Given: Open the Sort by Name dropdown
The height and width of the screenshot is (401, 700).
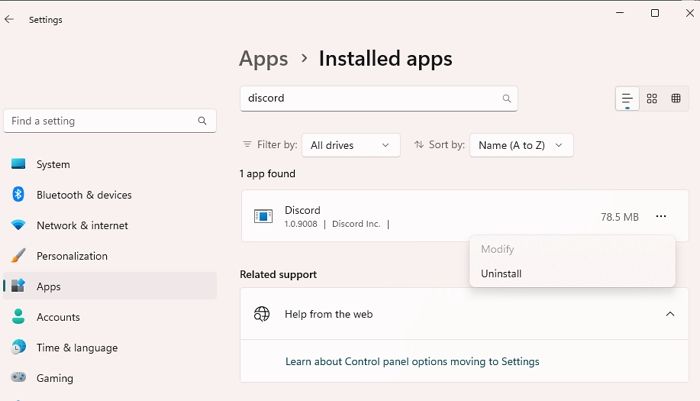Looking at the screenshot, I should [x=521, y=145].
